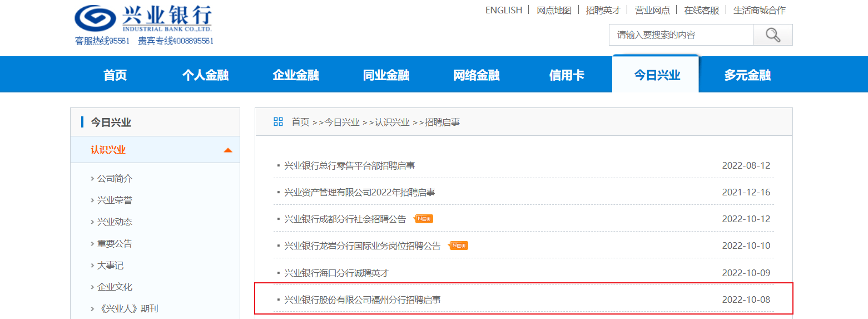This screenshot has width=868, height=319.
Task: Click date 2021-12-16
Action: (746, 192)
